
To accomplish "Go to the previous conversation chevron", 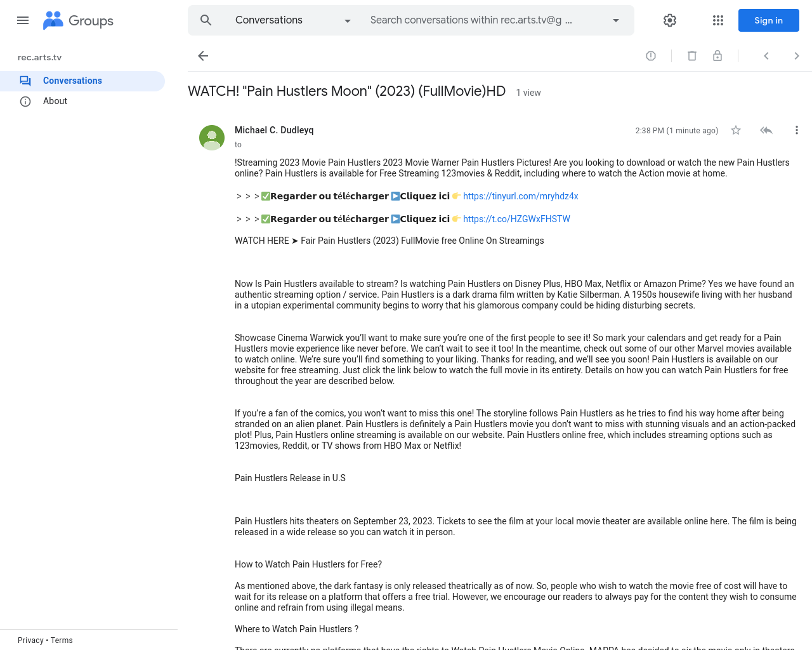I will point(766,56).
